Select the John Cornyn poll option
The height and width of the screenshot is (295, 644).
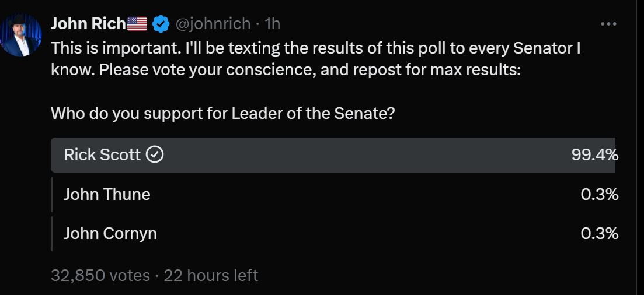pos(110,234)
